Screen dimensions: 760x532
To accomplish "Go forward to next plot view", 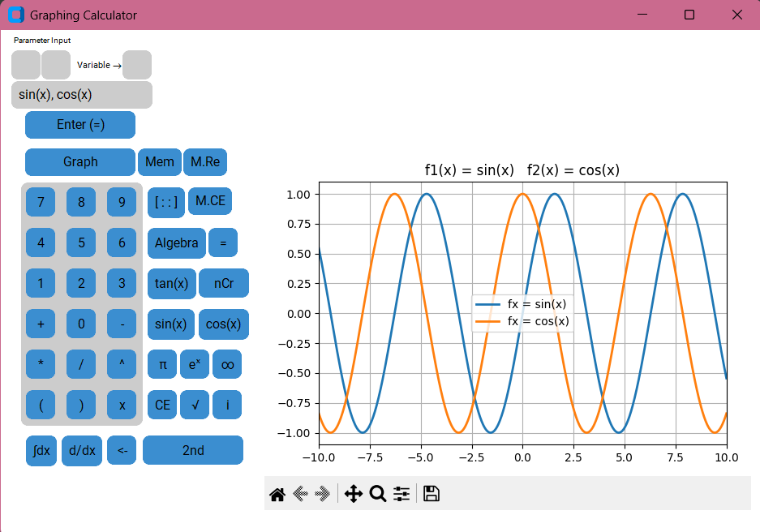I will (x=321, y=493).
